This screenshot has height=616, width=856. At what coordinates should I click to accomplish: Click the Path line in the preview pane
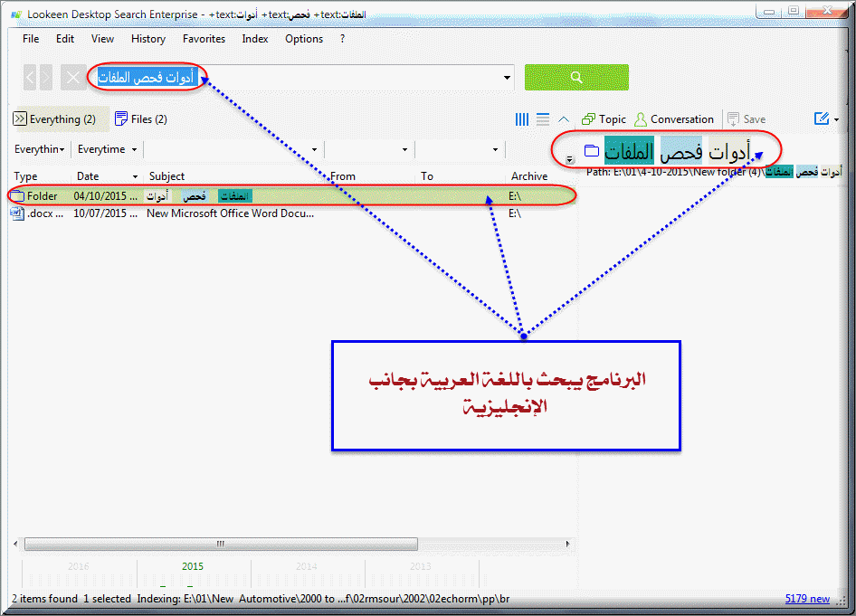point(714,172)
